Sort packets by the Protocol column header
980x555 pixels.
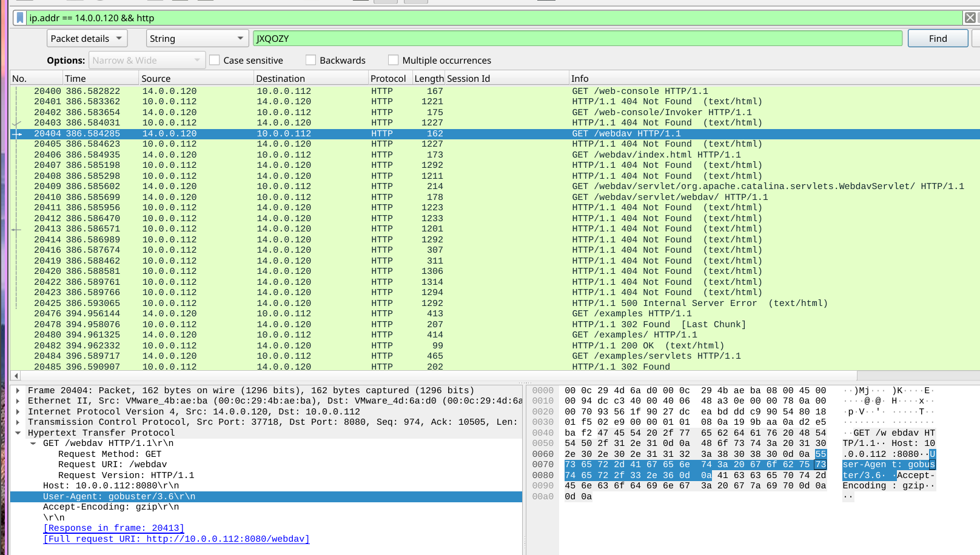point(388,78)
